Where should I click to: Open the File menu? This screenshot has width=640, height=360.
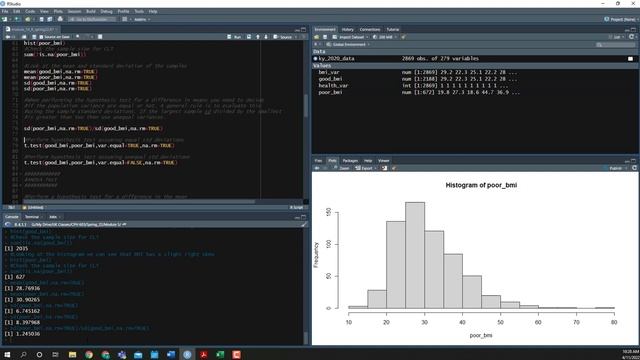5,11
